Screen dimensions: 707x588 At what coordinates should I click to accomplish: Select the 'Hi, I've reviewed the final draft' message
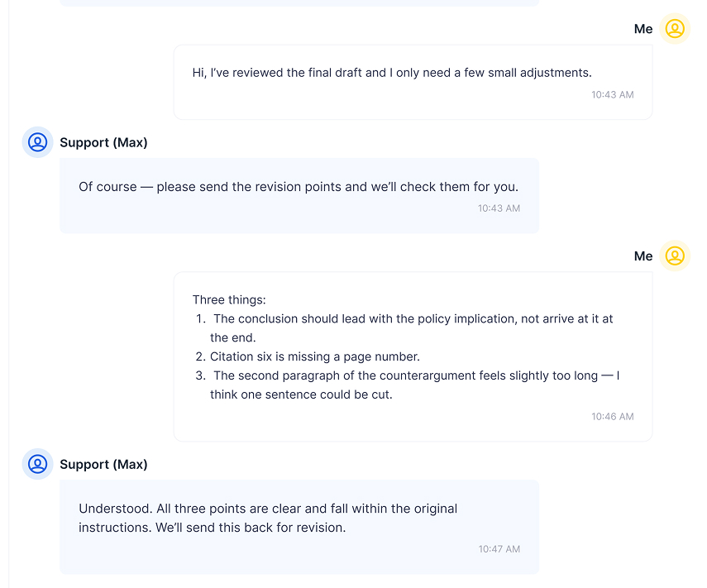(x=392, y=73)
